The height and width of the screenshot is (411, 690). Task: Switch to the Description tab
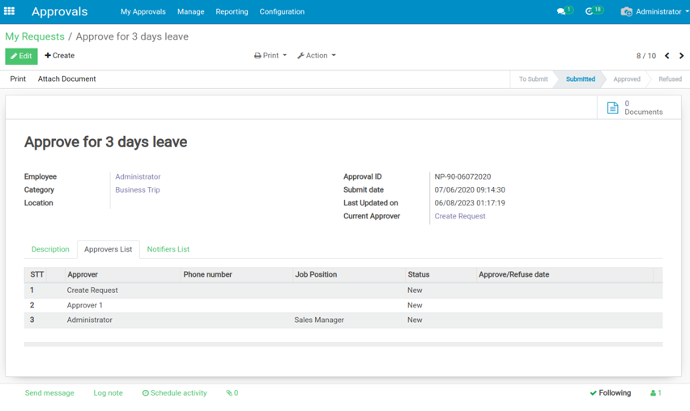pyautogui.click(x=50, y=249)
